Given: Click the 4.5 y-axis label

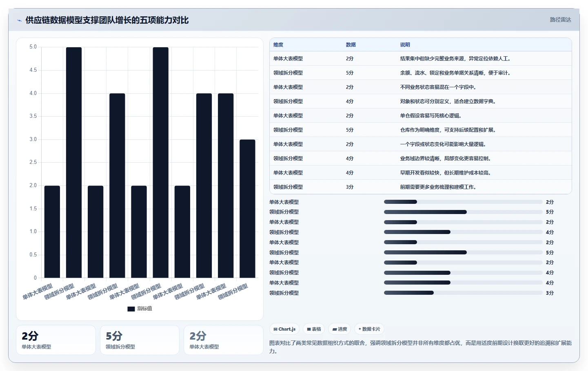Looking at the screenshot, I should [33, 70].
